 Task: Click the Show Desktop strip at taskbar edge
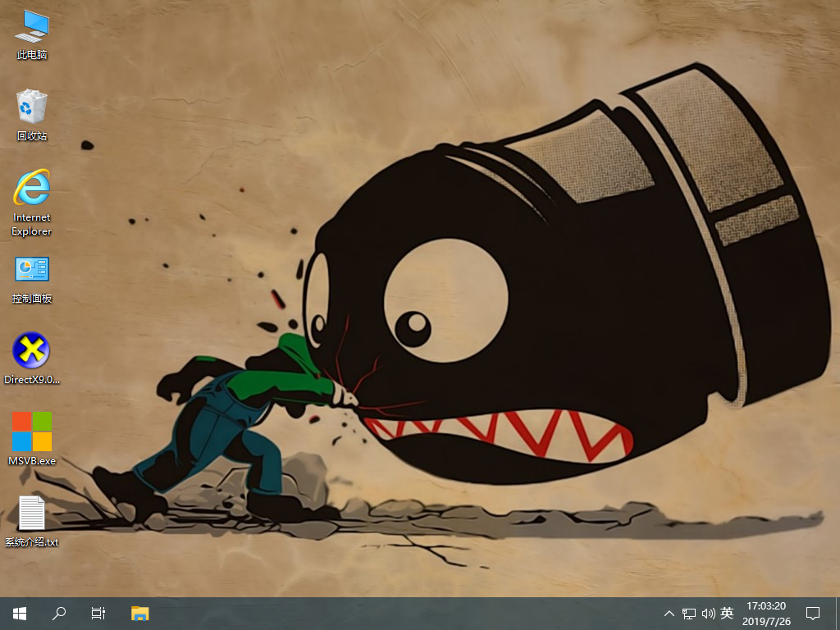837,614
